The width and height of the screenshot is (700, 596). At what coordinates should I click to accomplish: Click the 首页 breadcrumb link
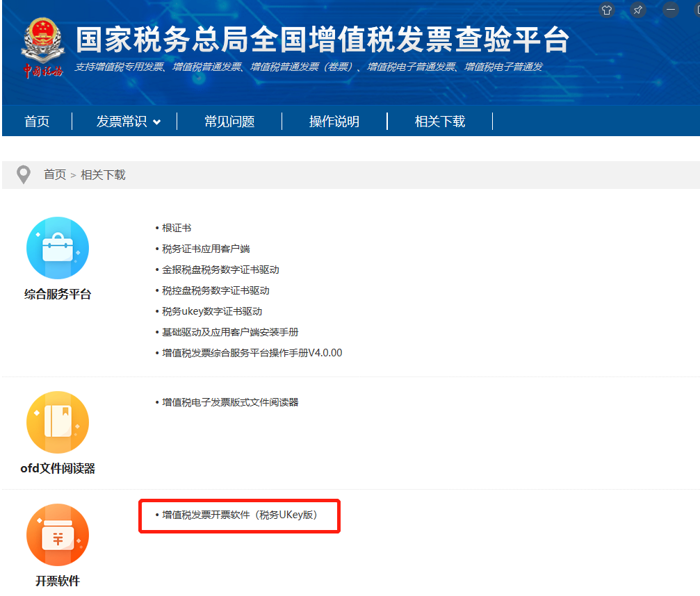(55, 175)
